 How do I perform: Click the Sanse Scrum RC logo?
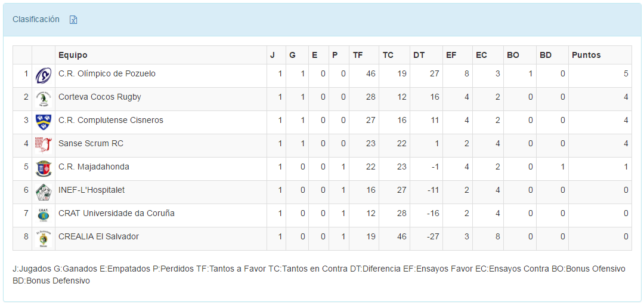(x=43, y=145)
